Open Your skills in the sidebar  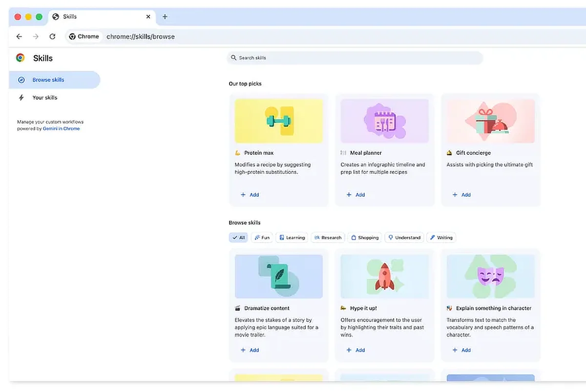click(44, 98)
